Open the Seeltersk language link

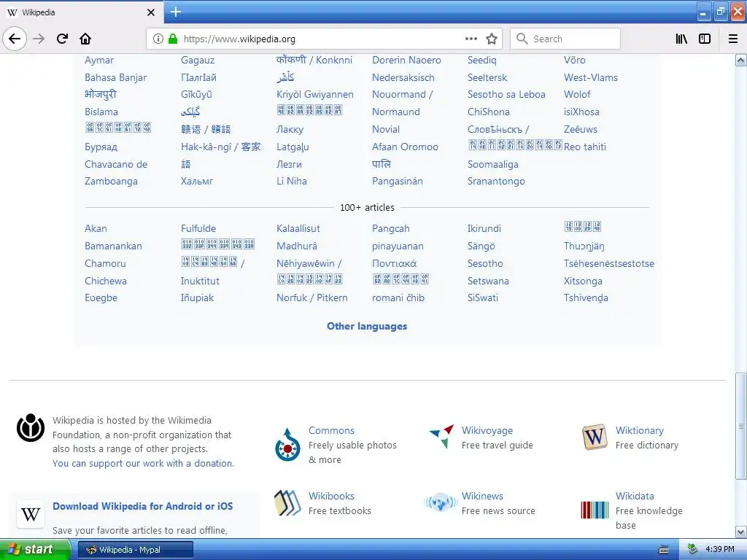tap(487, 77)
